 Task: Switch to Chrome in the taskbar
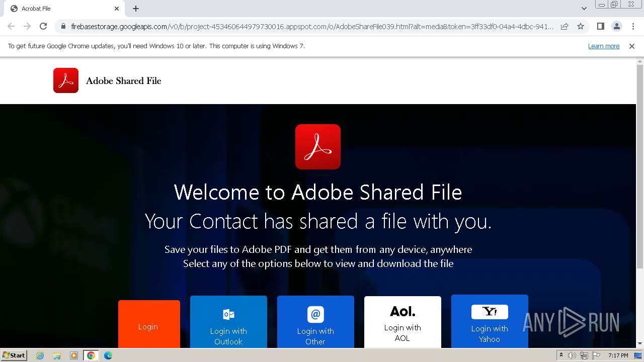[91, 355]
